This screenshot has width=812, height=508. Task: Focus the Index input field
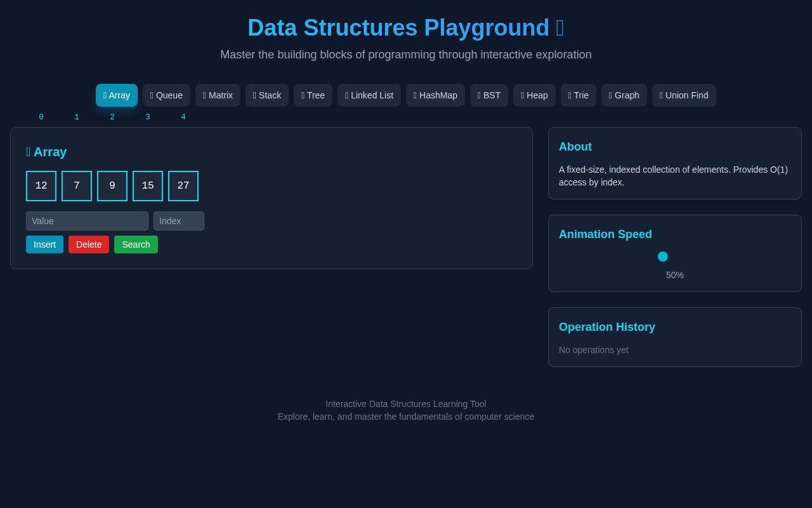click(178, 221)
